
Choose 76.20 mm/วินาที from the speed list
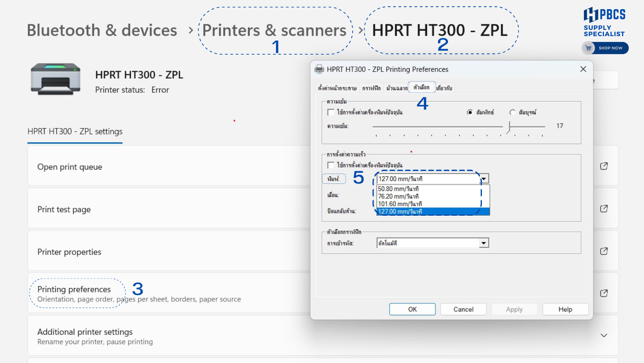point(398,196)
